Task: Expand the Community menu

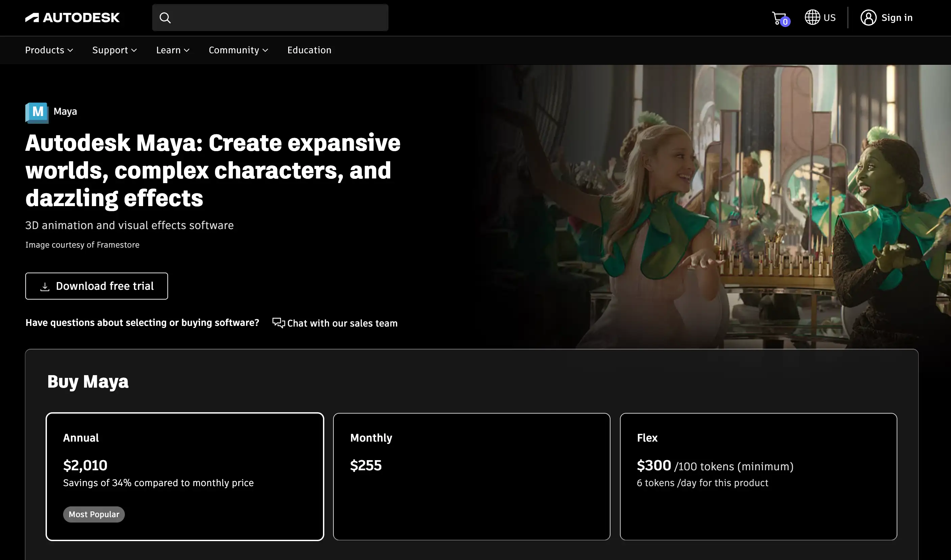Action: click(x=239, y=50)
